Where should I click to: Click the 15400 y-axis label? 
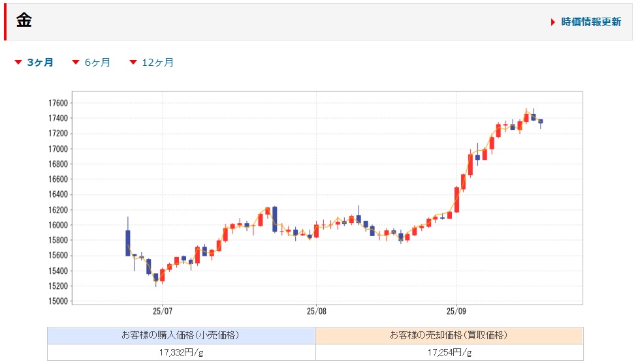click(x=58, y=271)
